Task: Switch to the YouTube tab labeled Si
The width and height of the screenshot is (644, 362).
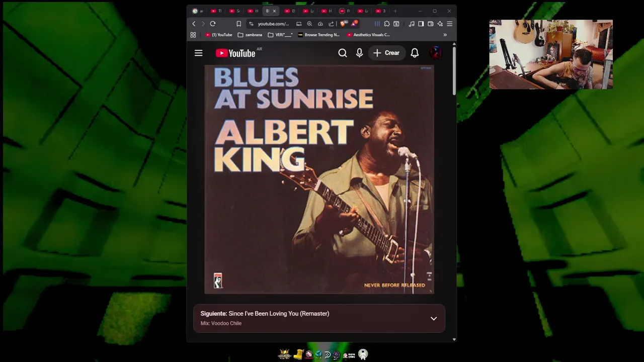Action: tap(235, 11)
